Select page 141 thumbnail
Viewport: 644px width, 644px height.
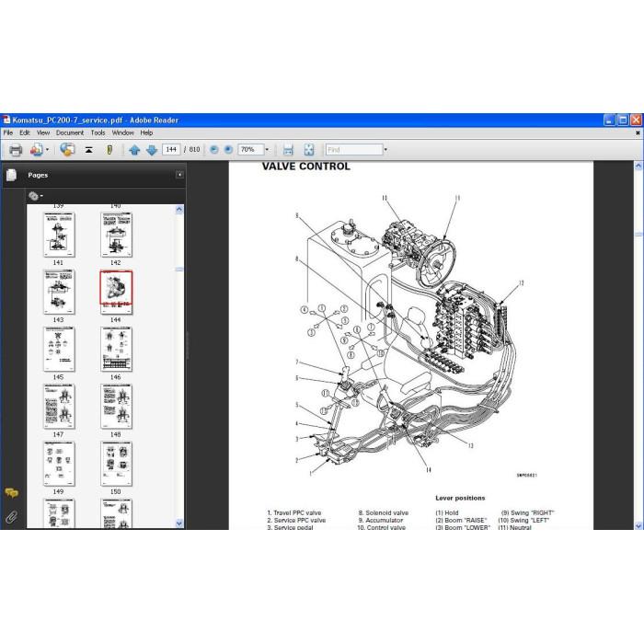59,235
